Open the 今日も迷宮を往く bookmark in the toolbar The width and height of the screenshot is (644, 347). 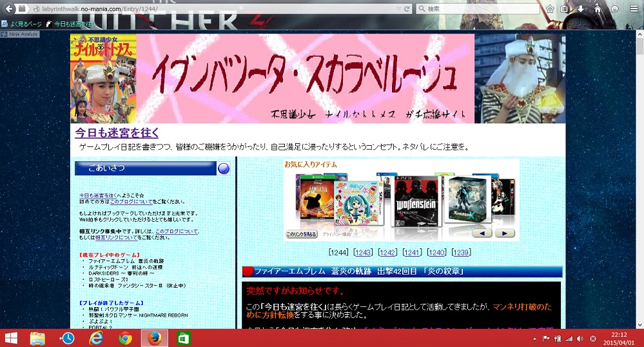71,24
